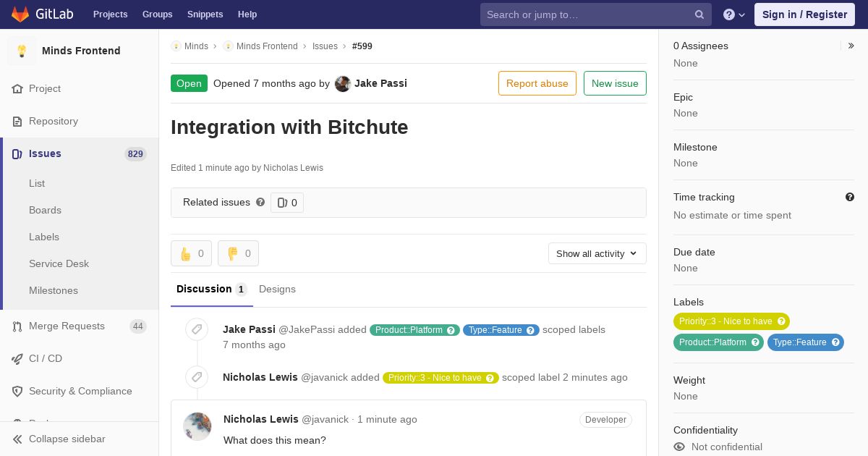Open the Projects menu
Viewport: 868px width, 456px height.
[111, 14]
